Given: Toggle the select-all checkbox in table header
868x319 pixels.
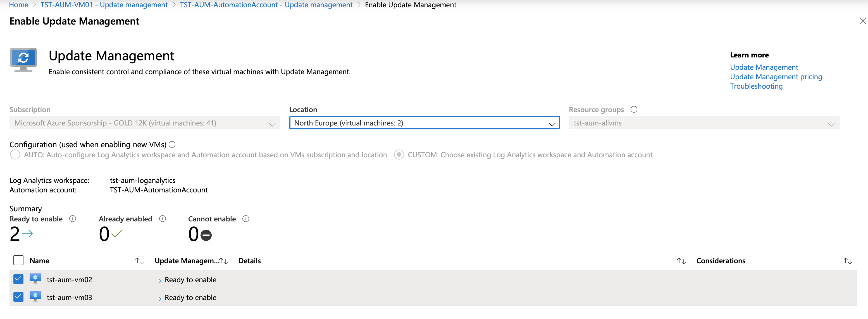Looking at the screenshot, I should click(x=18, y=260).
